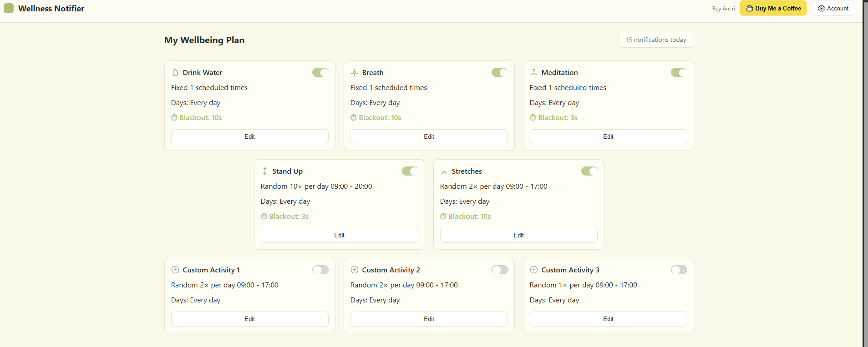Click the Buy Me a Coffee button

(x=773, y=8)
